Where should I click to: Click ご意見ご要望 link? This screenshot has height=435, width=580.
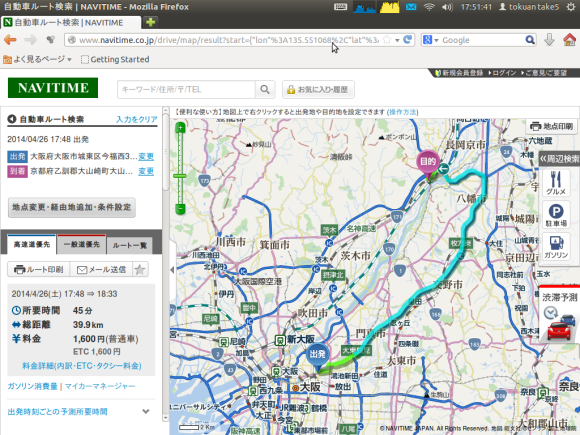click(x=544, y=73)
